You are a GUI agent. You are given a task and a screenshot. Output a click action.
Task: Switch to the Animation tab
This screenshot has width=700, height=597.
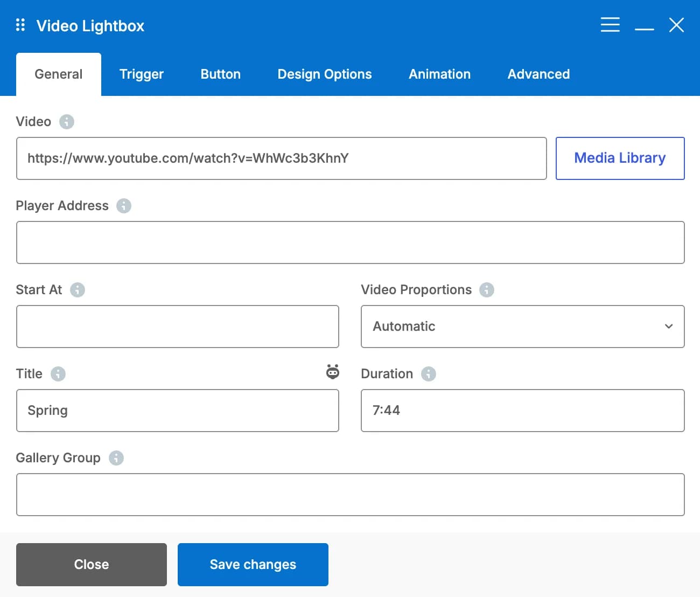pos(439,74)
